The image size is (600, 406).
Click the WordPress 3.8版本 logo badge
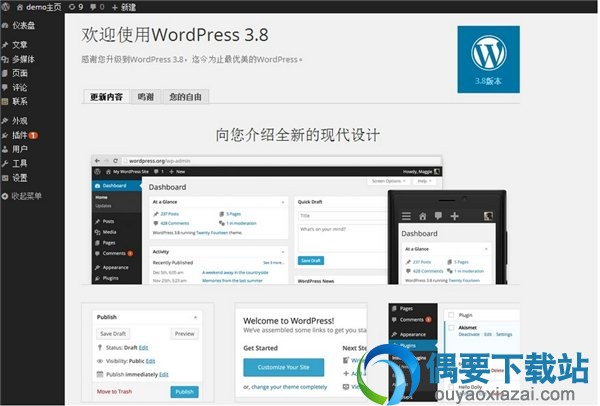(488, 59)
